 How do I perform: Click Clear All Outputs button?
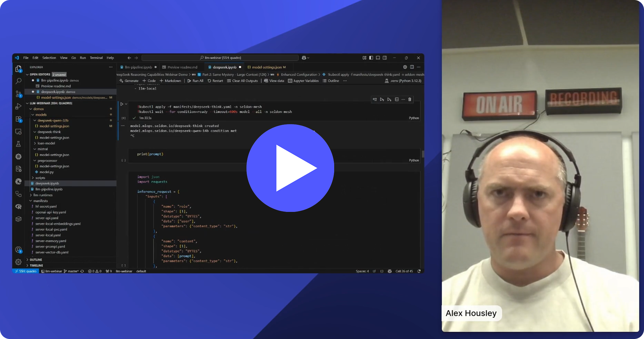(x=242, y=81)
